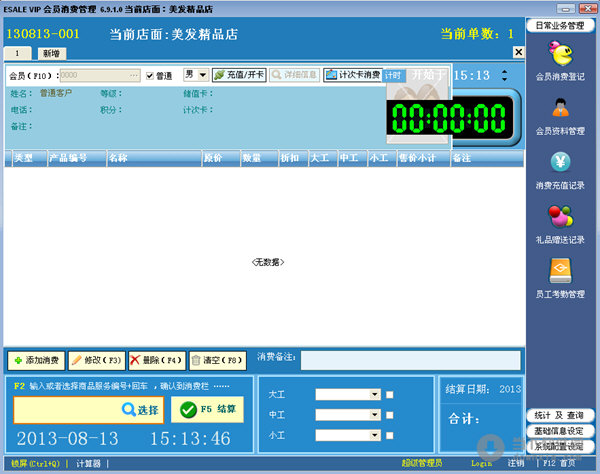The height and width of the screenshot is (474, 600).
Task: Open 会员资料管理 icon in sidebar
Action: coord(561,112)
